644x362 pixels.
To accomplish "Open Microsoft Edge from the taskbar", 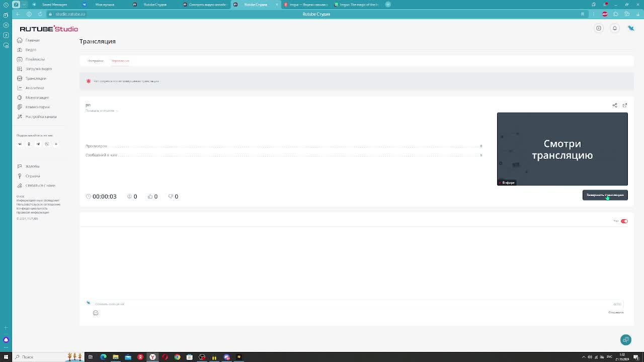I will (103, 357).
